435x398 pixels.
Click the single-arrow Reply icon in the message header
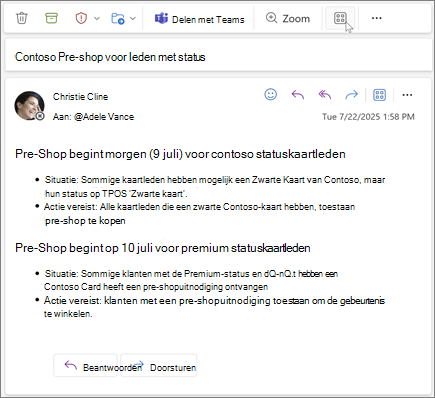[298, 95]
